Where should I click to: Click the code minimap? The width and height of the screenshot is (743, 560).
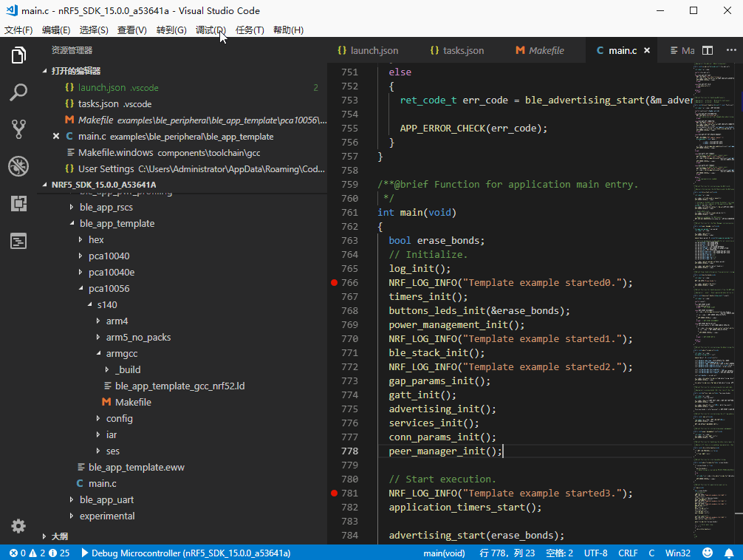point(714,304)
